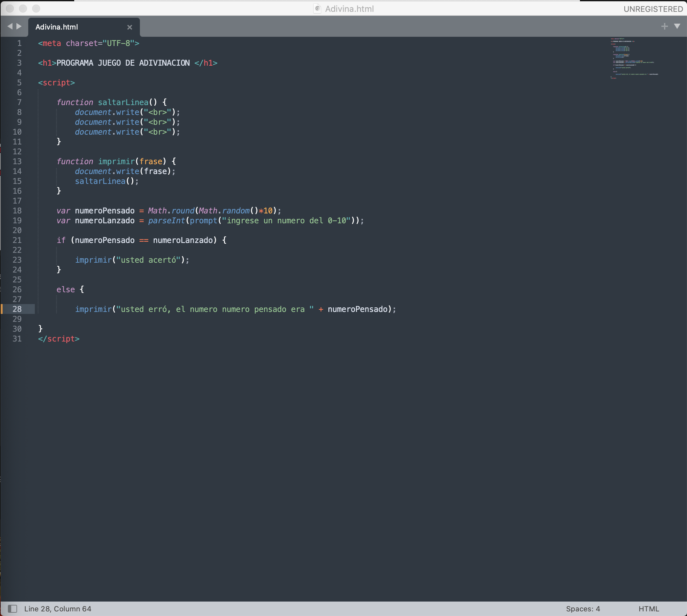
Task: Click line number 13 in gutter
Action: click(x=17, y=162)
